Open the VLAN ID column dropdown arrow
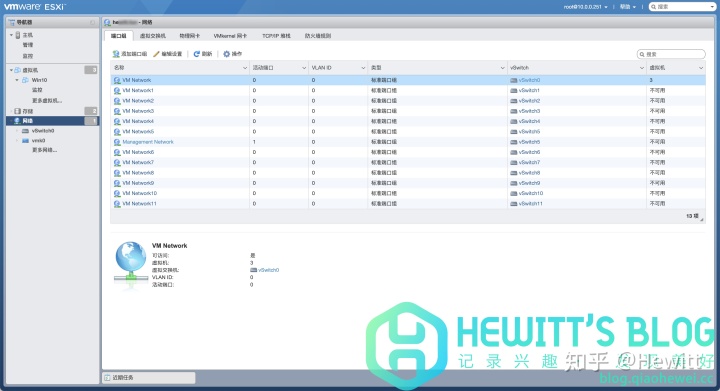This screenshot has width=720, height=391. point(363,68)
